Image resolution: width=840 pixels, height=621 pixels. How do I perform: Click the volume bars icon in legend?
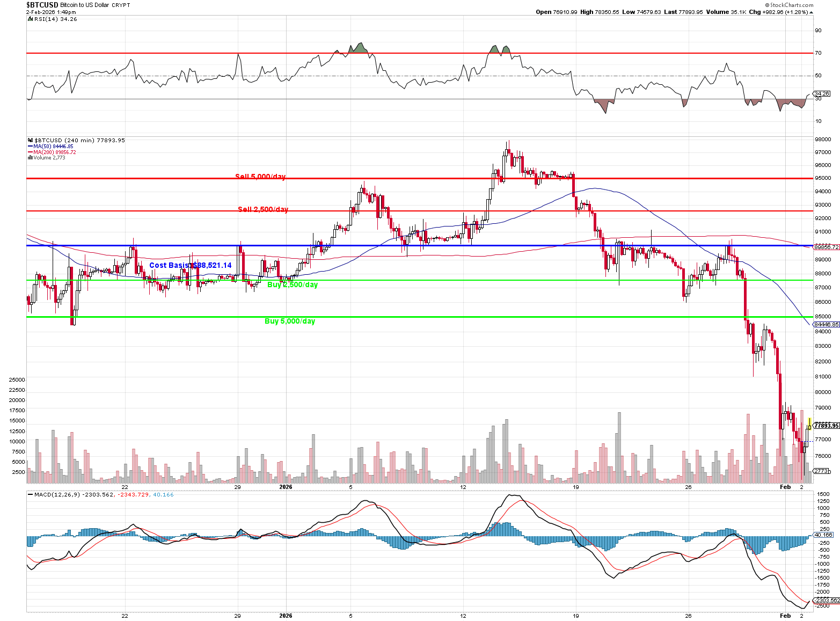click(x=30, y=158)
